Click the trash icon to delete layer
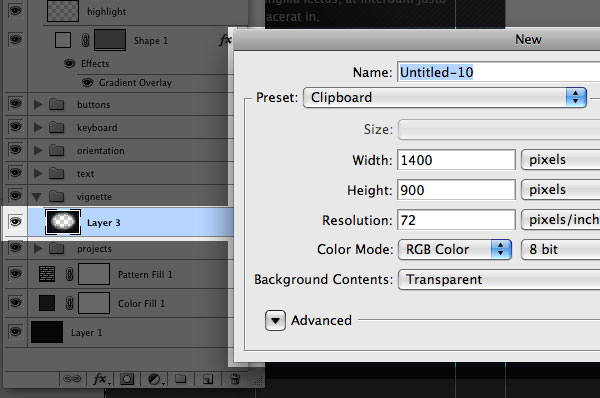The width and height of the screenshot is (600, 398). pos(235,379)
